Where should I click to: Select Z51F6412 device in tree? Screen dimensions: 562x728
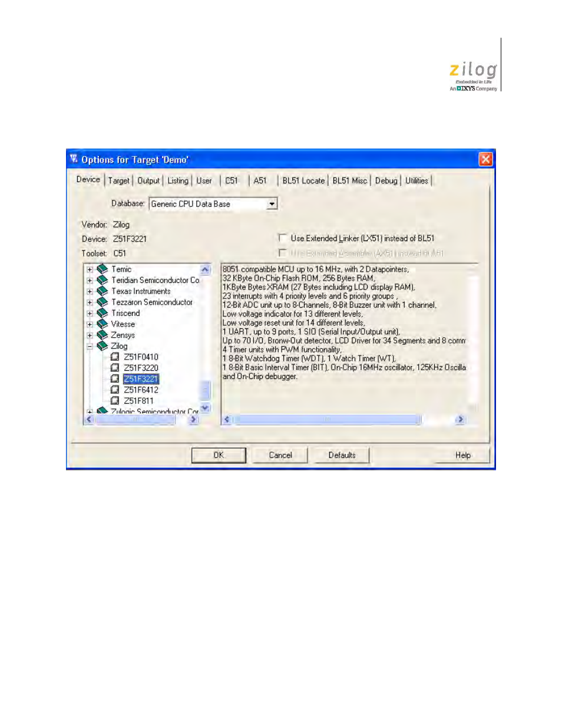pos(141,390)
